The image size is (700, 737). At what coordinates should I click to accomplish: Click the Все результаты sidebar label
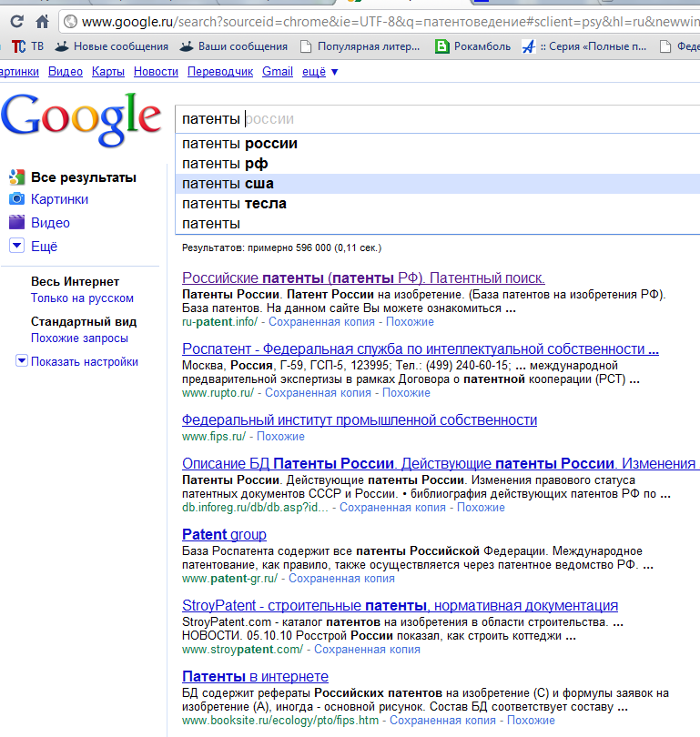pyautogui.click(x=84, y=177)
